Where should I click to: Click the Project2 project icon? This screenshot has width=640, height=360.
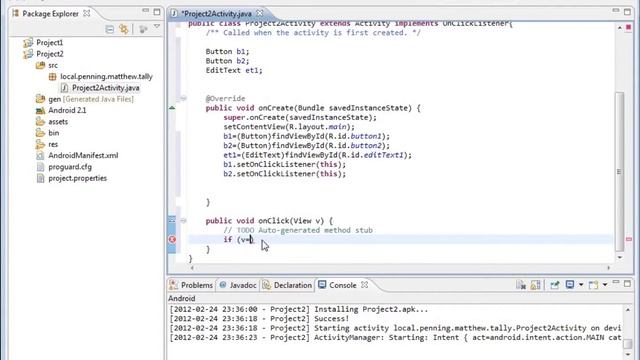click(x=28, y=54)
